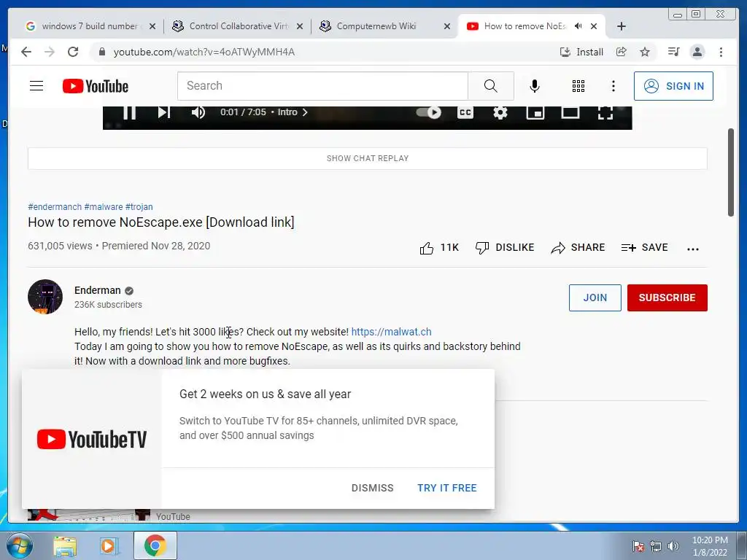Viewport: 747px width, 560px height.
Task: Open the Action Center flag icon
Action: (638, 546)
